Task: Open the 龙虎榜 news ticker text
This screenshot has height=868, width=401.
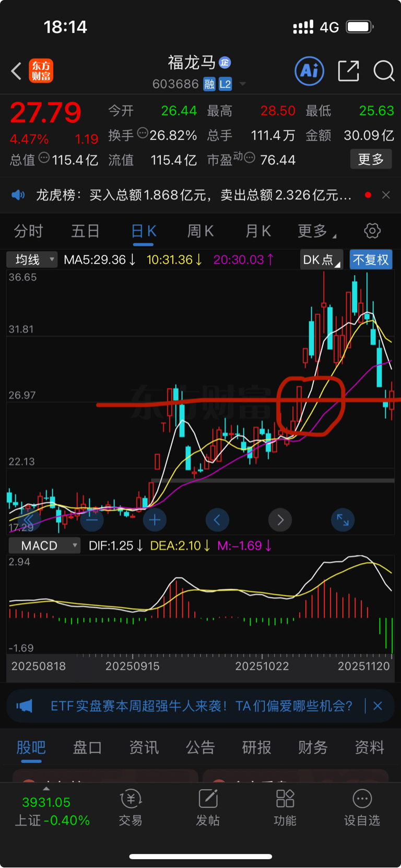Action: pyautogui.click(x=194, y=195)
